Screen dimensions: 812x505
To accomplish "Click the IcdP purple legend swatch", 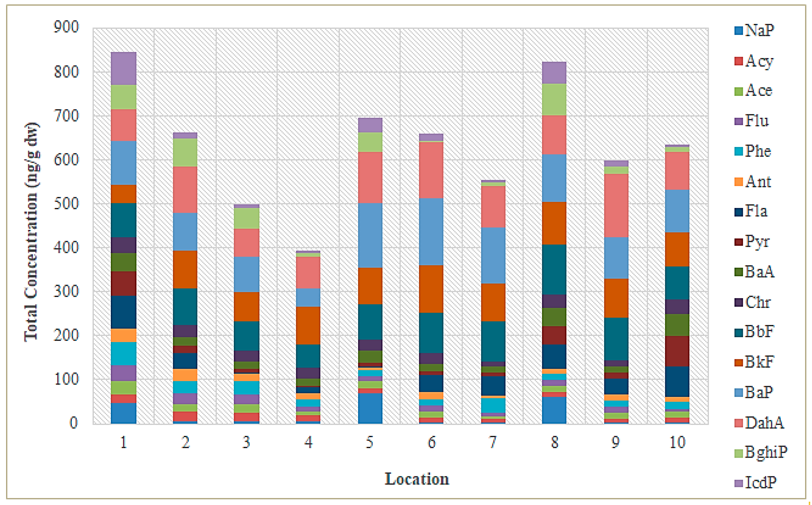I will point(738,483).
